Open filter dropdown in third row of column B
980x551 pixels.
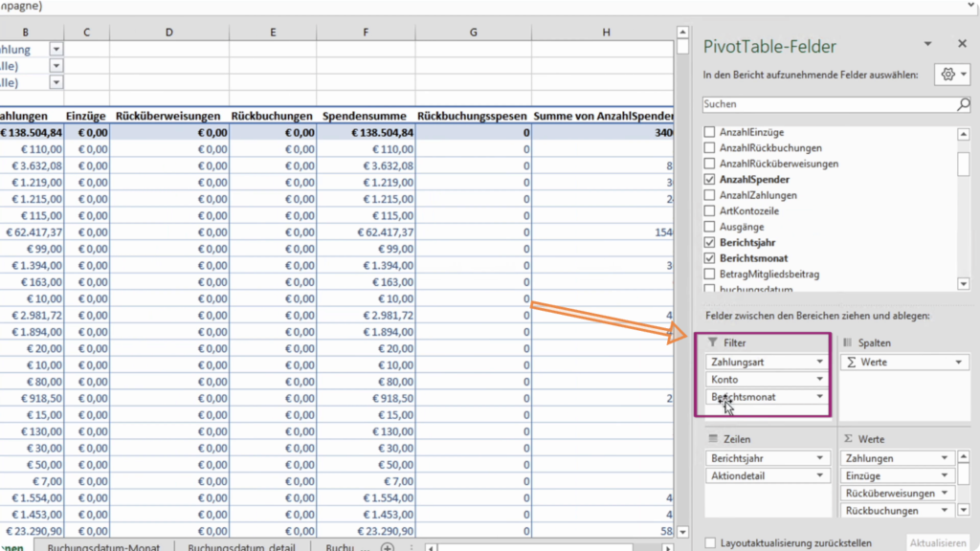pyautogui.click(x=56, y=82)
